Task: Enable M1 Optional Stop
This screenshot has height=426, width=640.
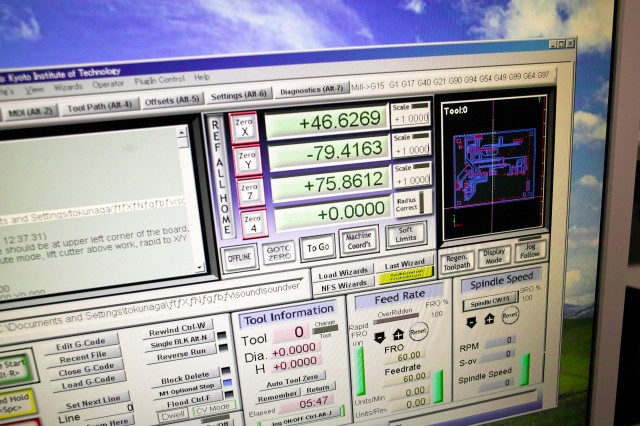Action: coord(186,389)
